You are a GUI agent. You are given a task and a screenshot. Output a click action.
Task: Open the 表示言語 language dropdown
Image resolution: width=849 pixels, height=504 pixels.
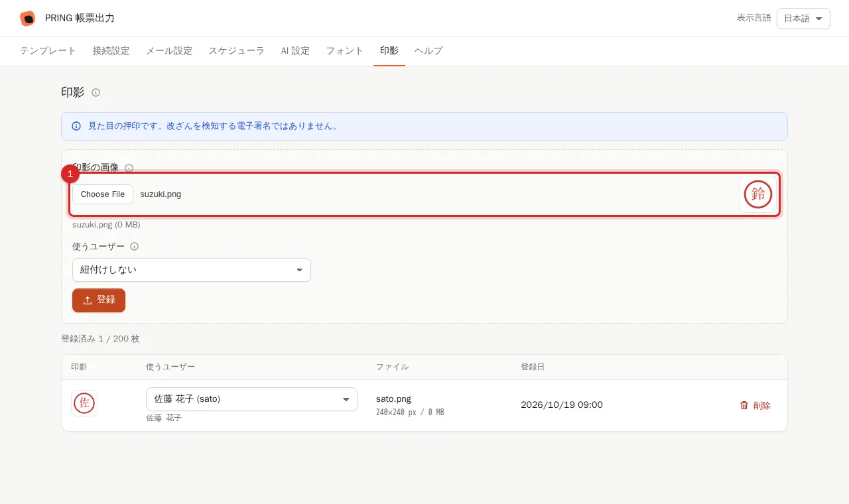click(803, 19)
